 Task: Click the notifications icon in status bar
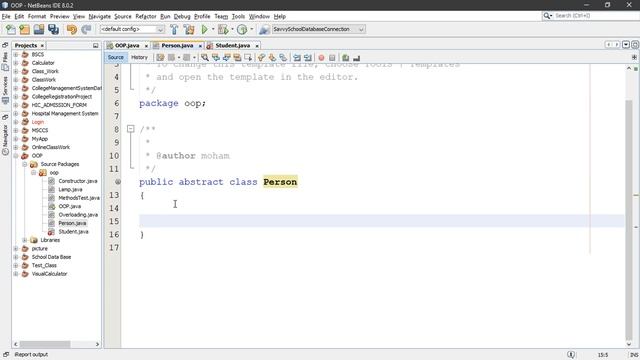(x=571, y=355)
